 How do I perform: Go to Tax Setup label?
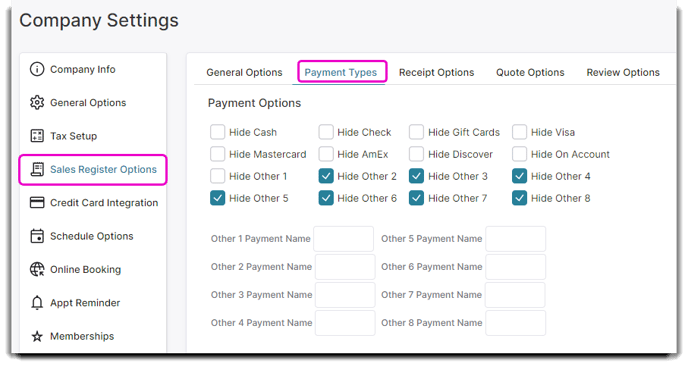(73, 136)
